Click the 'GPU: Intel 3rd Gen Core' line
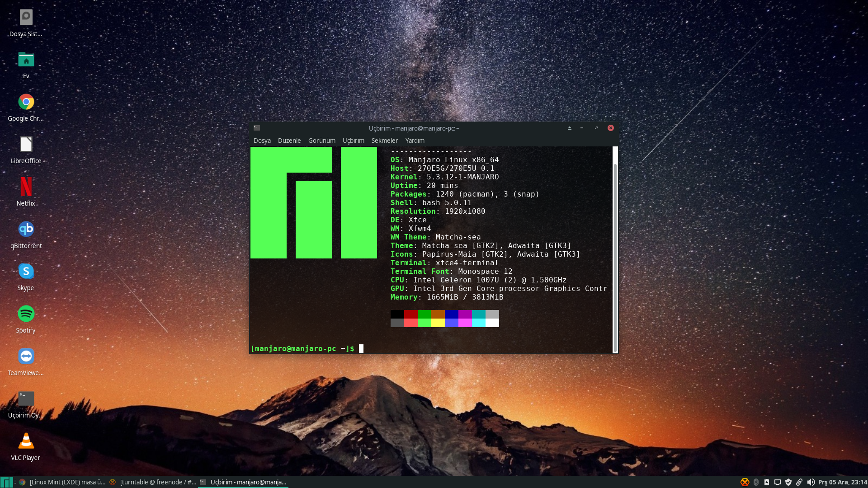 click(x=499, y=288)
